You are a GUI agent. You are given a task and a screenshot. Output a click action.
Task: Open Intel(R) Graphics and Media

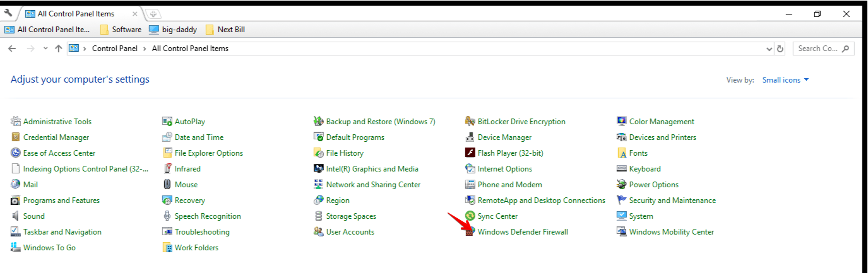(372, 169)
